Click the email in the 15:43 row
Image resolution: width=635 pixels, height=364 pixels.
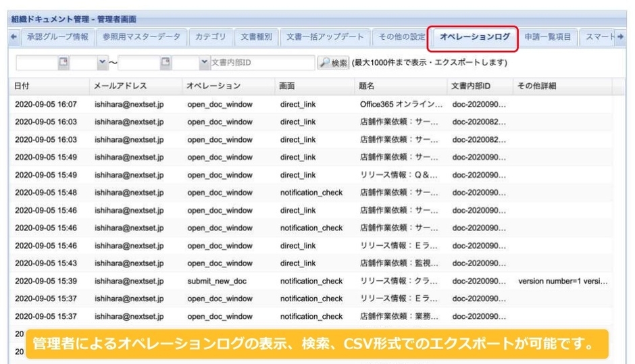pyautogui.click(x=129, y=263)
